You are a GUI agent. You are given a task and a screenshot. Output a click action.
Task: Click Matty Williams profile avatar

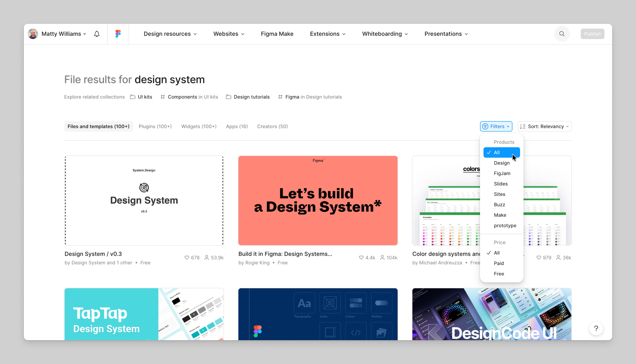pyautogui.click(x=33, y=34)
